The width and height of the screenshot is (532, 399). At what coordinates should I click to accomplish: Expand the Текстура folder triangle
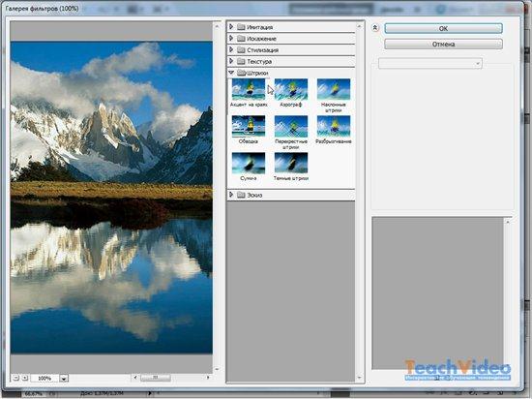click(231, 61)
